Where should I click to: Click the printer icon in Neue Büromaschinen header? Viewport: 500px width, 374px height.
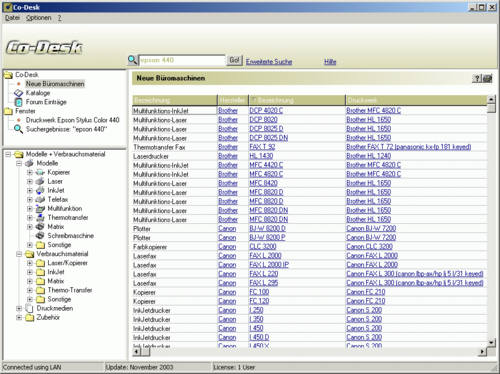coord(487,78)
